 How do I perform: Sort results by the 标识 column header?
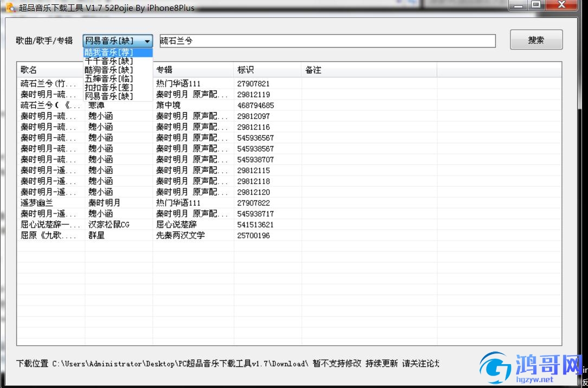(267, 70)
